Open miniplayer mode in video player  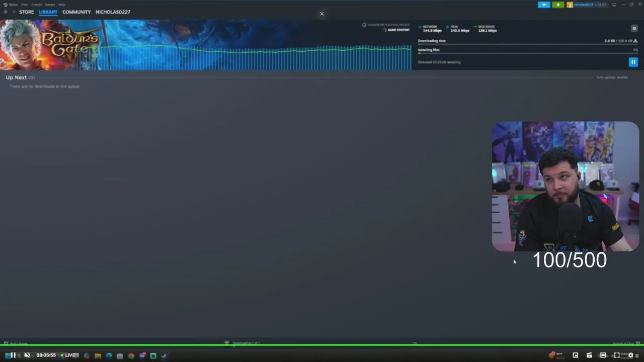[576, 355]
